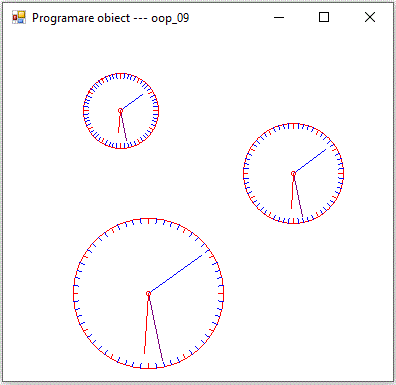Click the center hub of the small top-left clock

point(121,111)
